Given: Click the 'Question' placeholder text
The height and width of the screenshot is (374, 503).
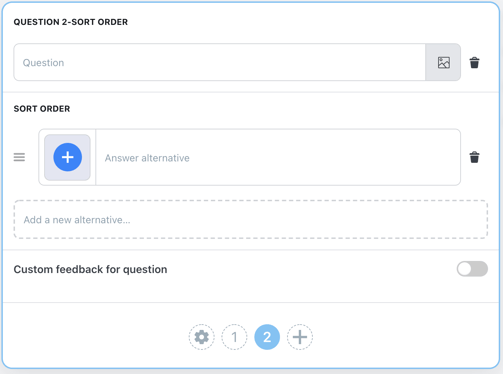Looking at the screenshot, I should point(43,63).
